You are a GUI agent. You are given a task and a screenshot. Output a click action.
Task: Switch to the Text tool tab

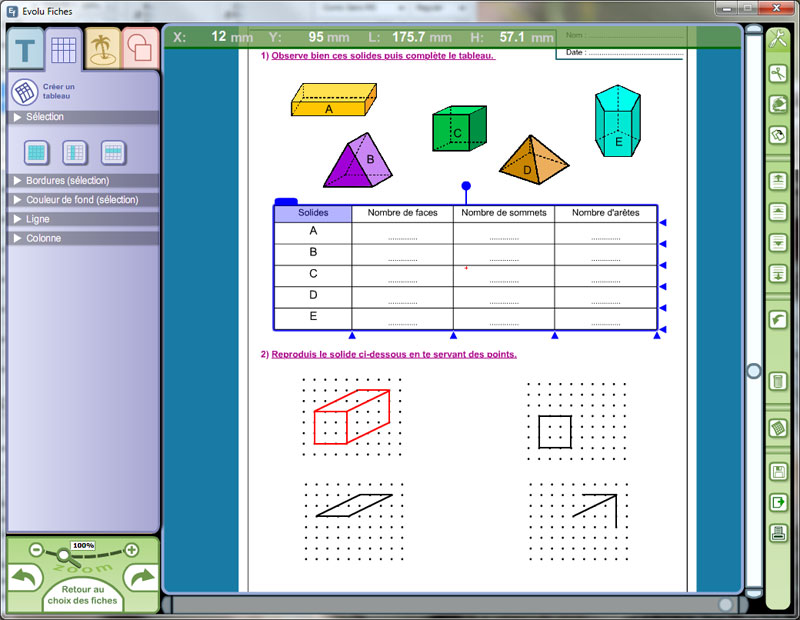25,48
